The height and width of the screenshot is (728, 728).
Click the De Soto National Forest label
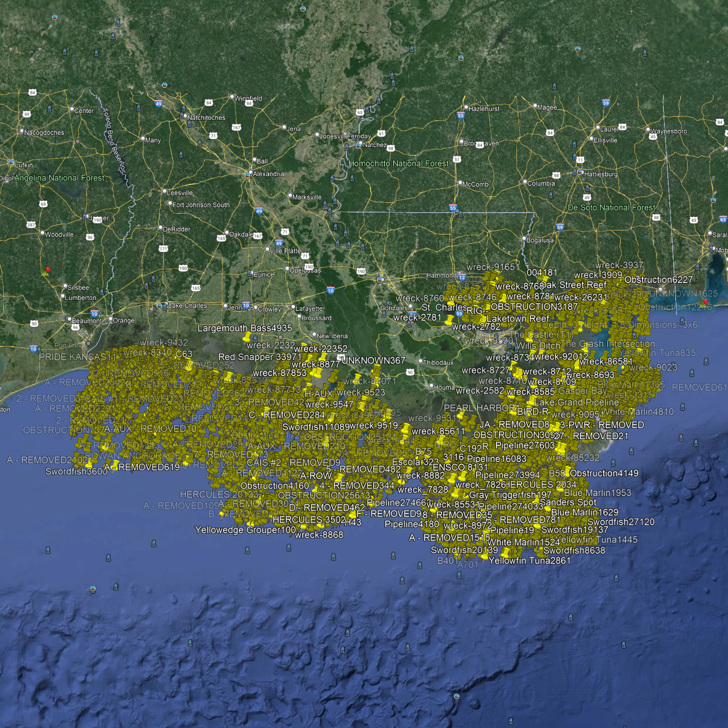(x=612, y=208)
